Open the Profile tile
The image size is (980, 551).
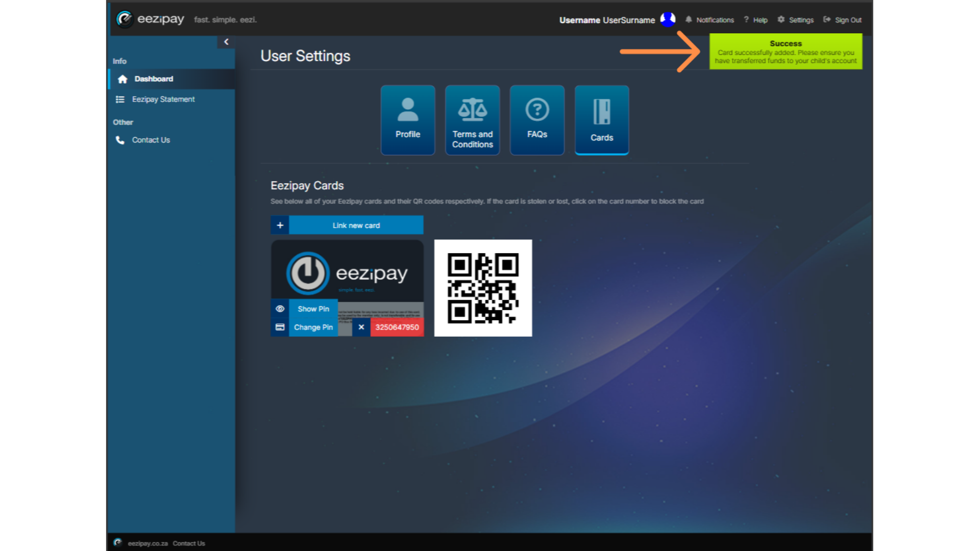408,120
